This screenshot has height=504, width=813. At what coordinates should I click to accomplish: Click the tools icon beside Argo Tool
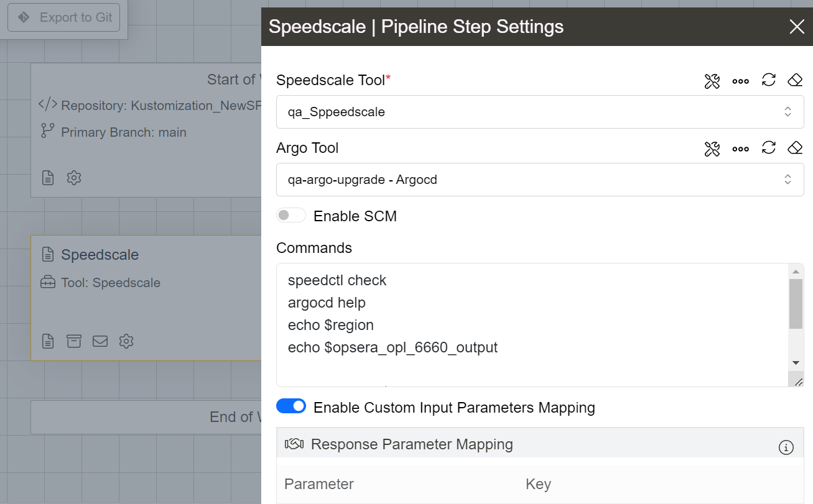[x=712, y=149]
